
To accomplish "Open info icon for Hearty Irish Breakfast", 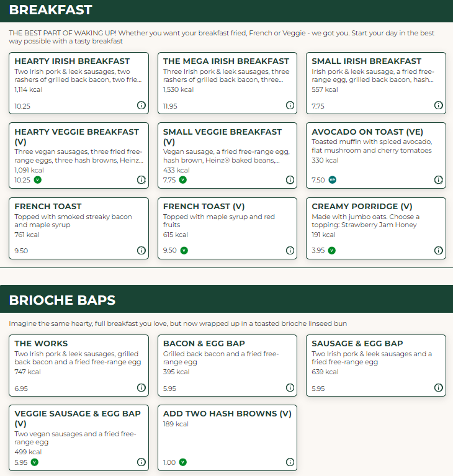I will click(x=141, y=106).
